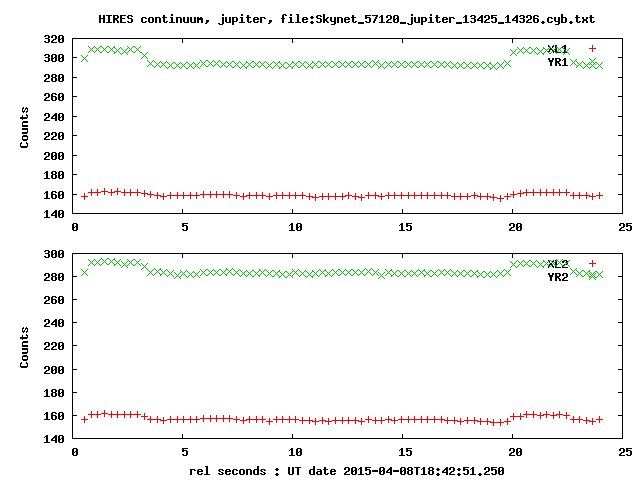Click the Counts axis label of the upper plot
640x480 pixels.
(24, 127)
